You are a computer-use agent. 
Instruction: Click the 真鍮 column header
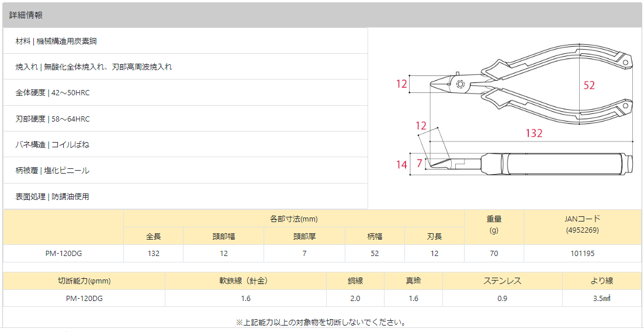[414, 281]
